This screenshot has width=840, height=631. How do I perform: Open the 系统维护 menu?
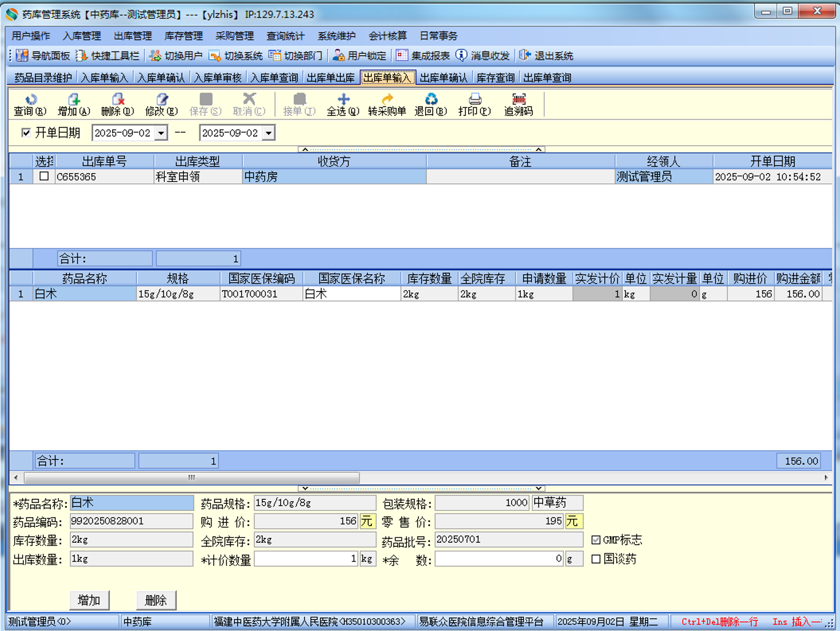click(x=336, y=36)
